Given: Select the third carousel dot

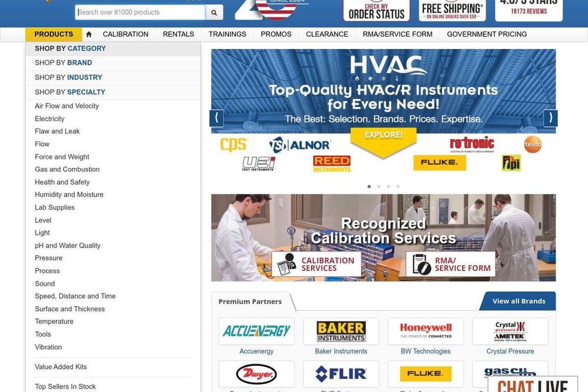Looking at the screenshot, I should coord(388,186).
